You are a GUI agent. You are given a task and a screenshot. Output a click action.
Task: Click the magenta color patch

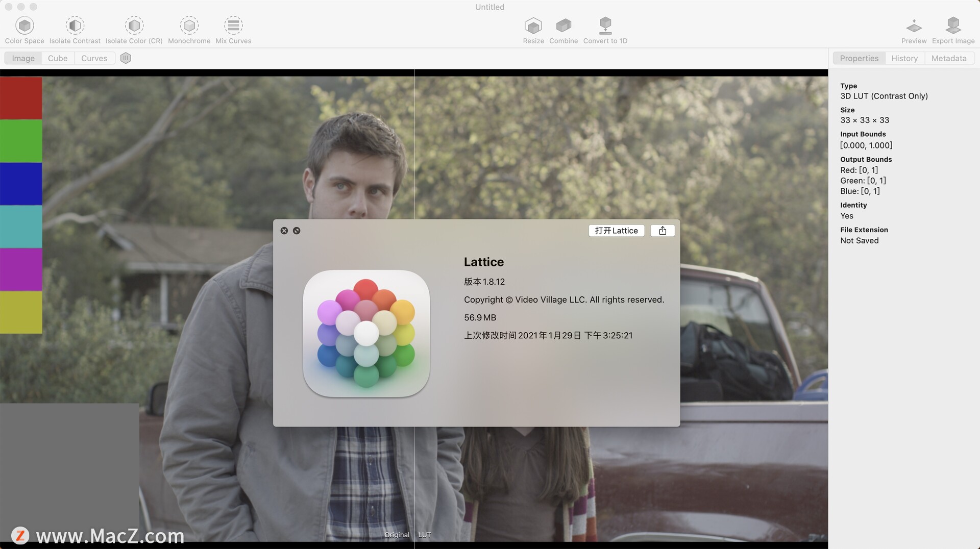(x=21, y=269)
